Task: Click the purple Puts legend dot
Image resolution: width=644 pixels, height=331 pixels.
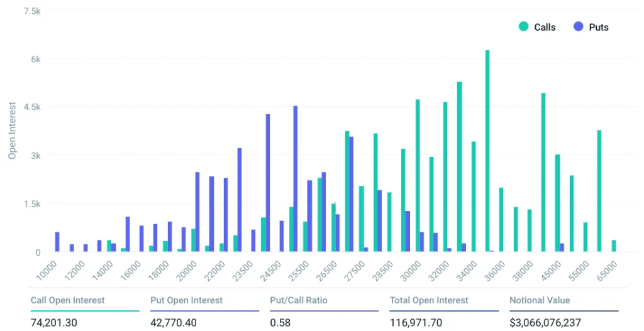Action: (578, 26)
